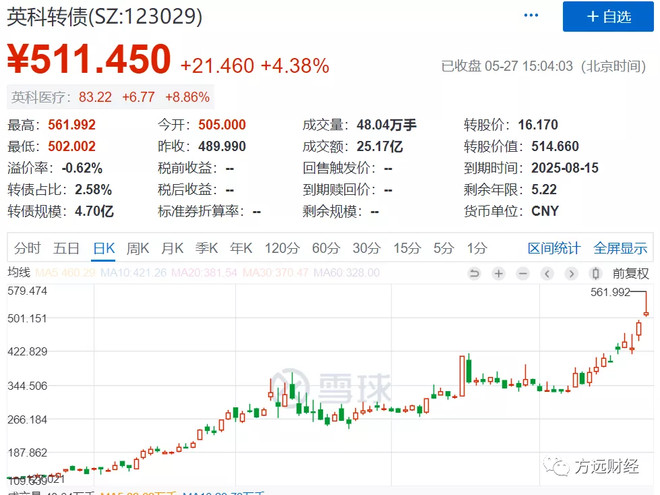Screen dimensions: 660x495
Task: Select the 60分 tab
Action: click(326, 248)
